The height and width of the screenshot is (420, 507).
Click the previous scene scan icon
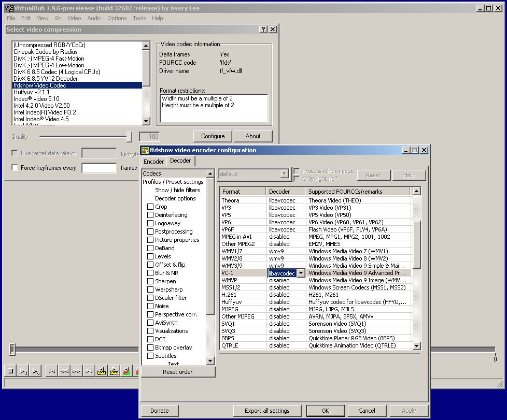pos(126,371)
